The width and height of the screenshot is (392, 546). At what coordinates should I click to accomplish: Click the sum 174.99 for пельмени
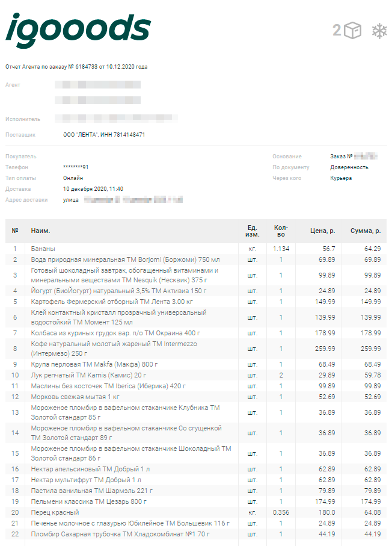pyautogui.click(x=370, y=501)
